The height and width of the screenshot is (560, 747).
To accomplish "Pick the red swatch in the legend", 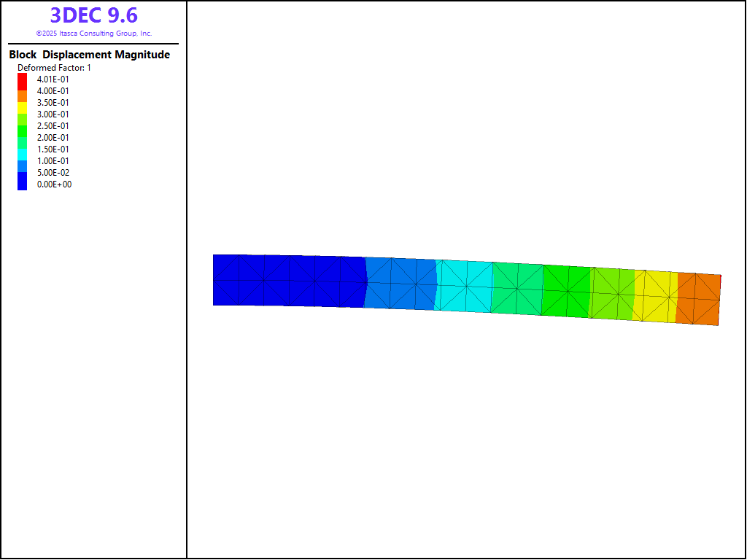I will tap(22, 79).
